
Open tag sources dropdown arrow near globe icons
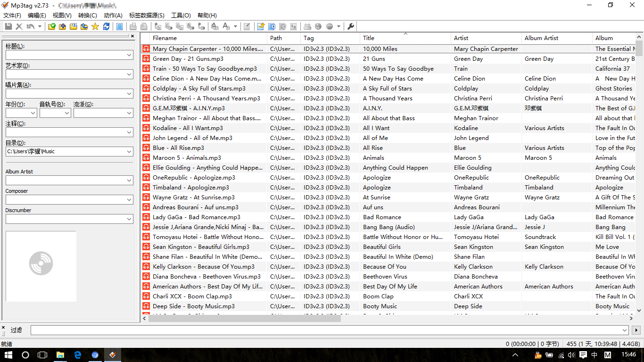coord(339,26)
